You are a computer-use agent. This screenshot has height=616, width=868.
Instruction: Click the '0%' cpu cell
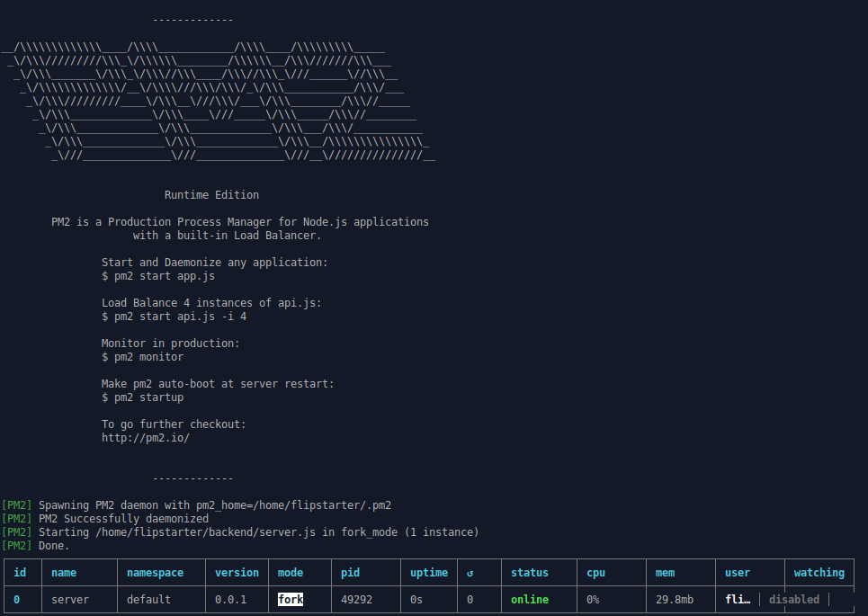pos(593,600)
